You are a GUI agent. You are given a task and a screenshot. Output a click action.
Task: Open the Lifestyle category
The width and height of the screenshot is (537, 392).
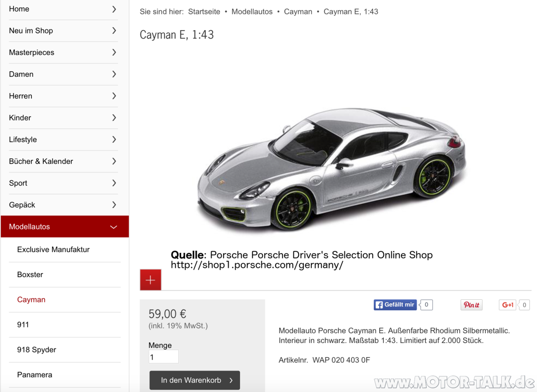click(63, 140)
